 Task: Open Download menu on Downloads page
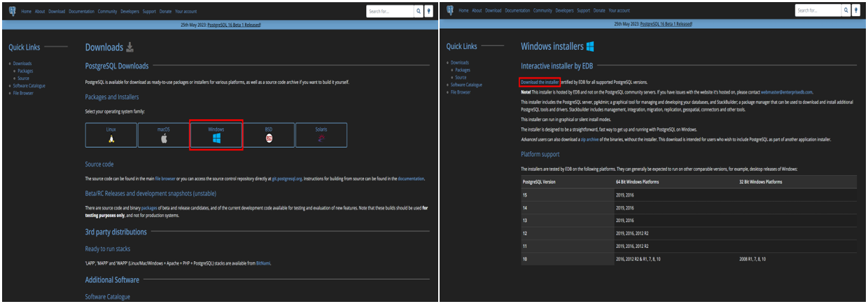coord(57,11)
